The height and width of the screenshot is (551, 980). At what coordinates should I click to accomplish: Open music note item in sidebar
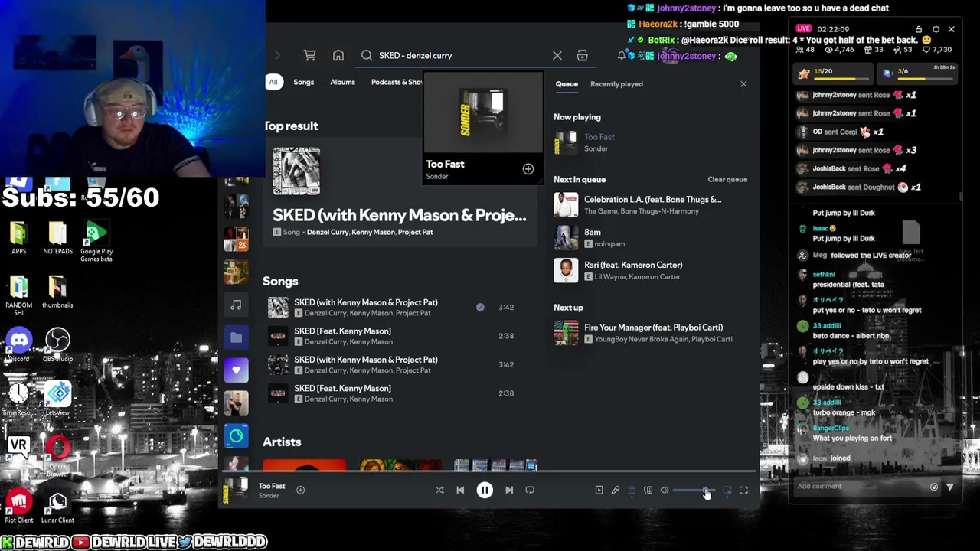tap(236, 305)
